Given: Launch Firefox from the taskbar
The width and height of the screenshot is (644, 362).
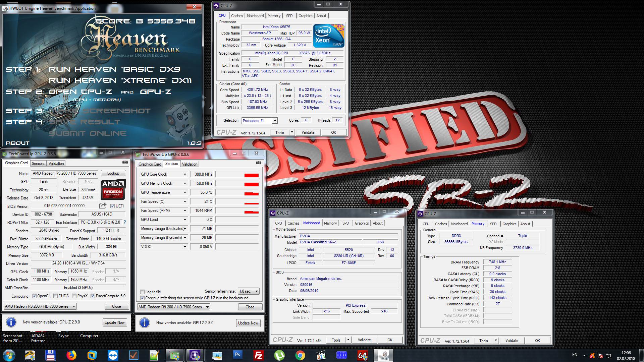Looking at the screenshot, I should [71, 355].
